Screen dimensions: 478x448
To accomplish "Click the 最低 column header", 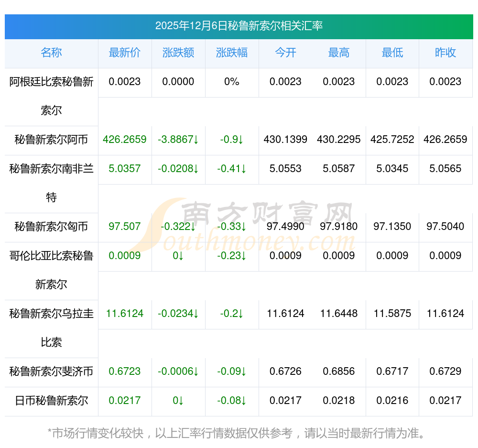I will point(392,53).
